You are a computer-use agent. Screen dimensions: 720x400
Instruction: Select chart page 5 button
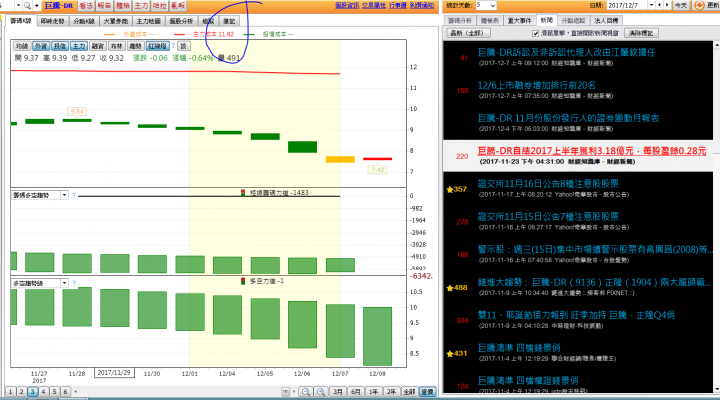pos(54,392)
